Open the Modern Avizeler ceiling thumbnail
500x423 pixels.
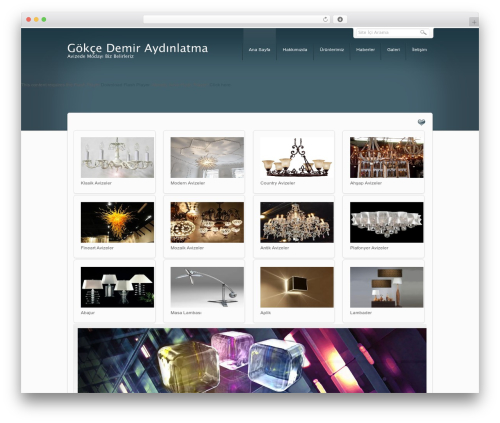(x=207, y=157)
